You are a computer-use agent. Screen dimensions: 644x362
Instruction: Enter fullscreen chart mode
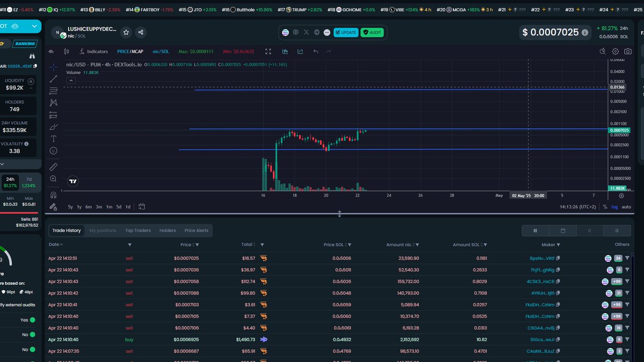268,51
